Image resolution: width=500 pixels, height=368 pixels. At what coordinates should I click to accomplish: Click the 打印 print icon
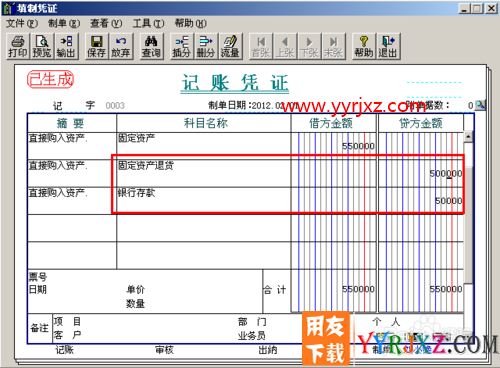(x=18, y=46)
